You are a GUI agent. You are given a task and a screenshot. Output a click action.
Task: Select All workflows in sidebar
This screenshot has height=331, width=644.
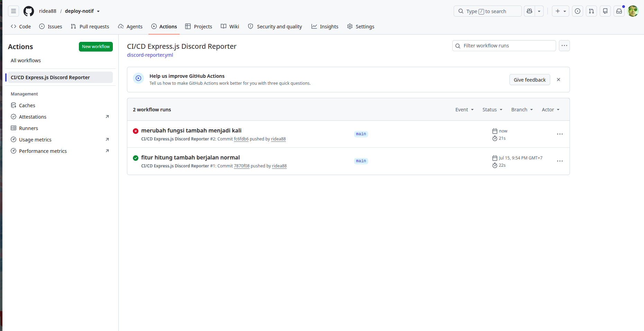pos(60,61)
